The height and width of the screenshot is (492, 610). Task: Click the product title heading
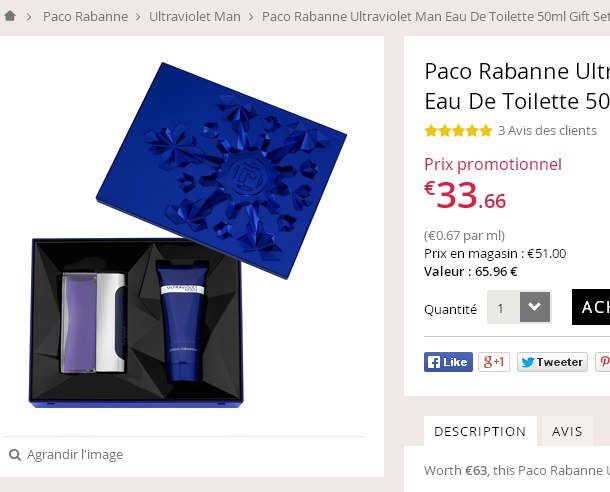click(516, 86)
